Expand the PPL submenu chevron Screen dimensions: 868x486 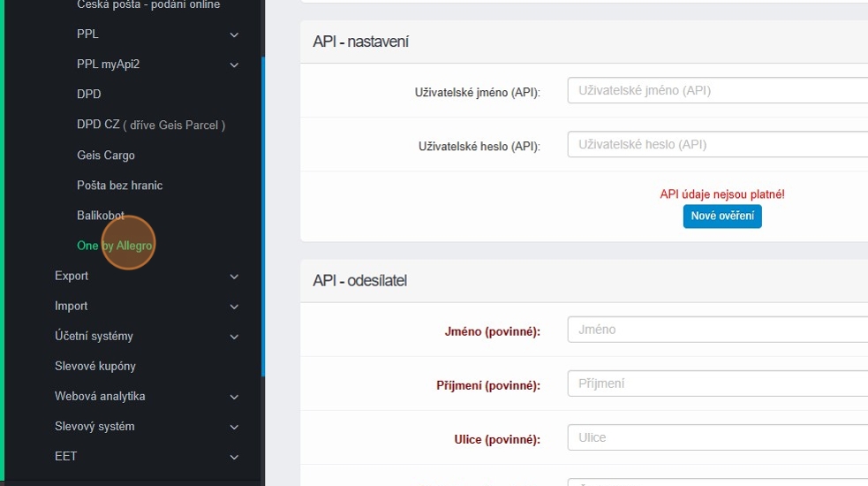[234, 35]
